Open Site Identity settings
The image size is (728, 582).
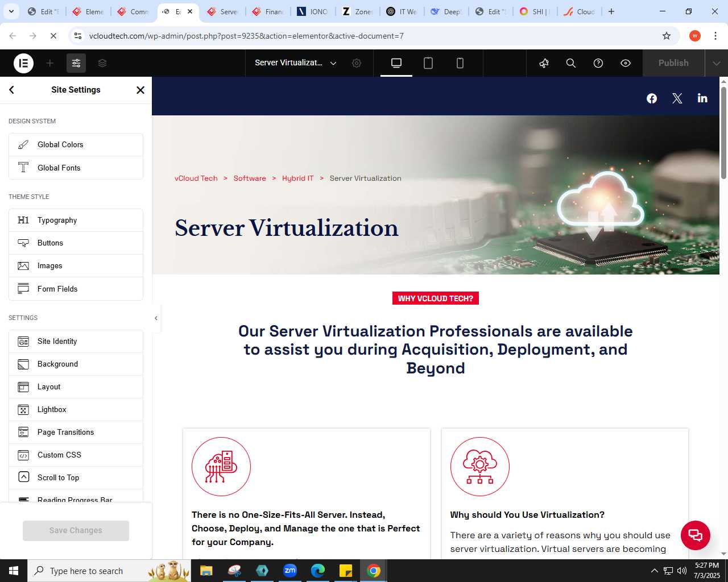point(76,342)
